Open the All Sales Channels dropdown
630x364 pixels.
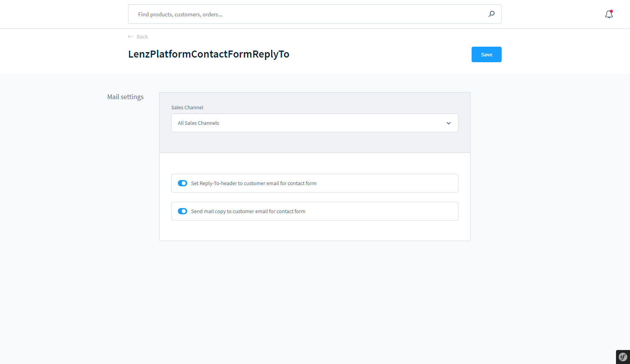[x=314, y=123]
